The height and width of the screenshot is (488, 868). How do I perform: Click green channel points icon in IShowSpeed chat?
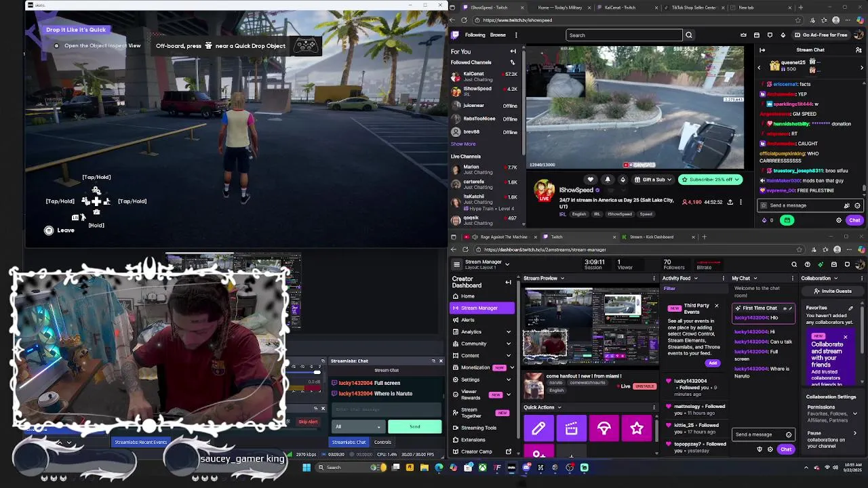point(787,220)
